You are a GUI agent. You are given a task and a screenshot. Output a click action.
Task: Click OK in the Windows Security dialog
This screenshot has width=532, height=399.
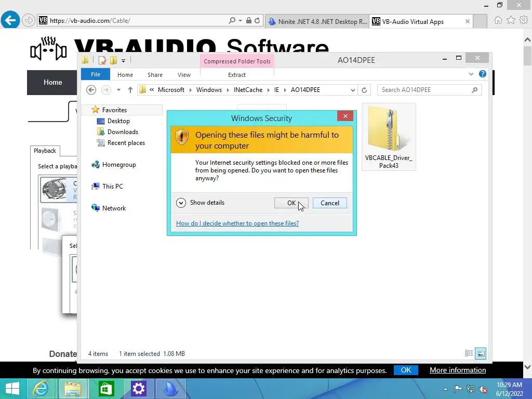[x=291, y=203]
